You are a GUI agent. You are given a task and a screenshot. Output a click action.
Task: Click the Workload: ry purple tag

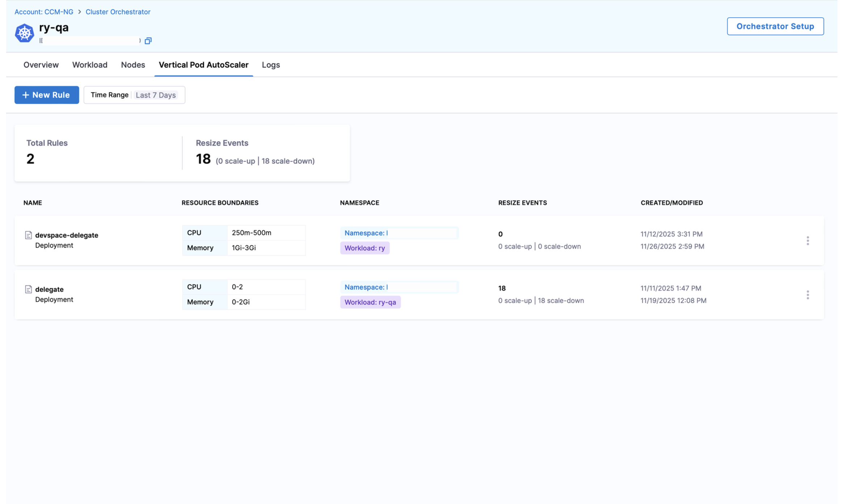pyautogui.click(x=364, y=248)
